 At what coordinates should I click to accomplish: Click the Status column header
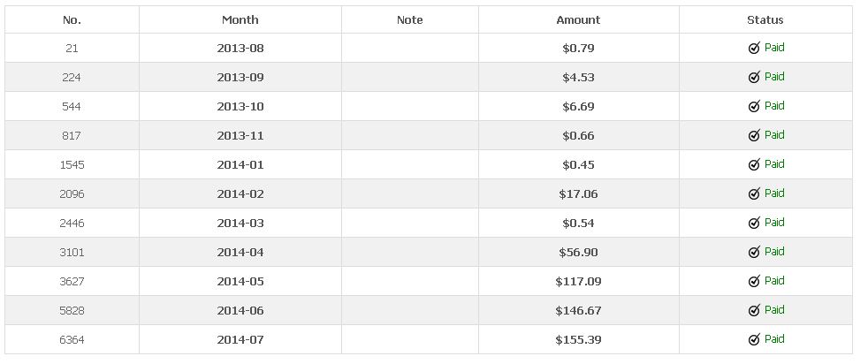[x=765, y=20]
